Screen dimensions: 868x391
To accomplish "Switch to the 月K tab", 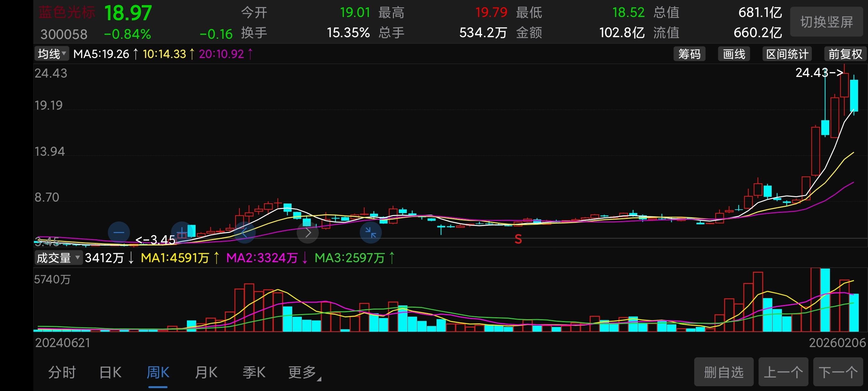I will coord(206,372).
